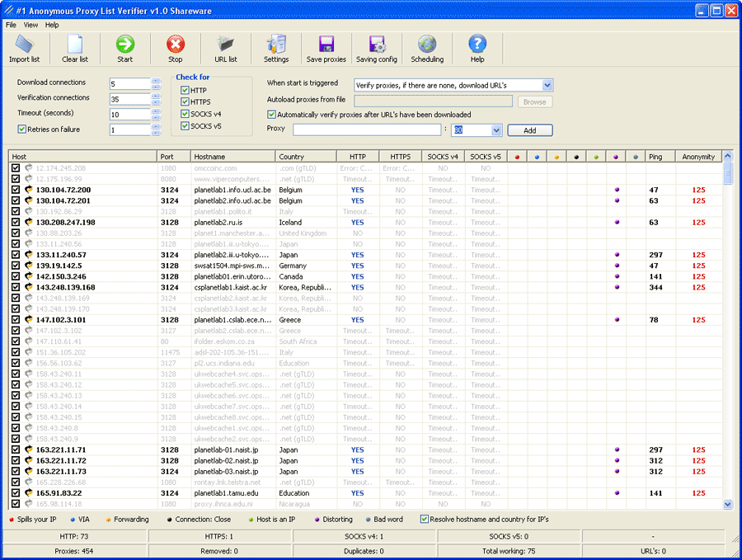The width and height of the screenshot is (742, 560).
Task: Open the Scheduling globe icon
Action: [427, 45]
